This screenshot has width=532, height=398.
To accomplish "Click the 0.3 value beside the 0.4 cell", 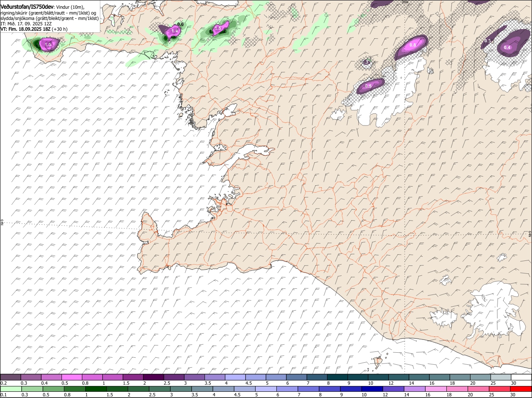I will pos(488,40).
